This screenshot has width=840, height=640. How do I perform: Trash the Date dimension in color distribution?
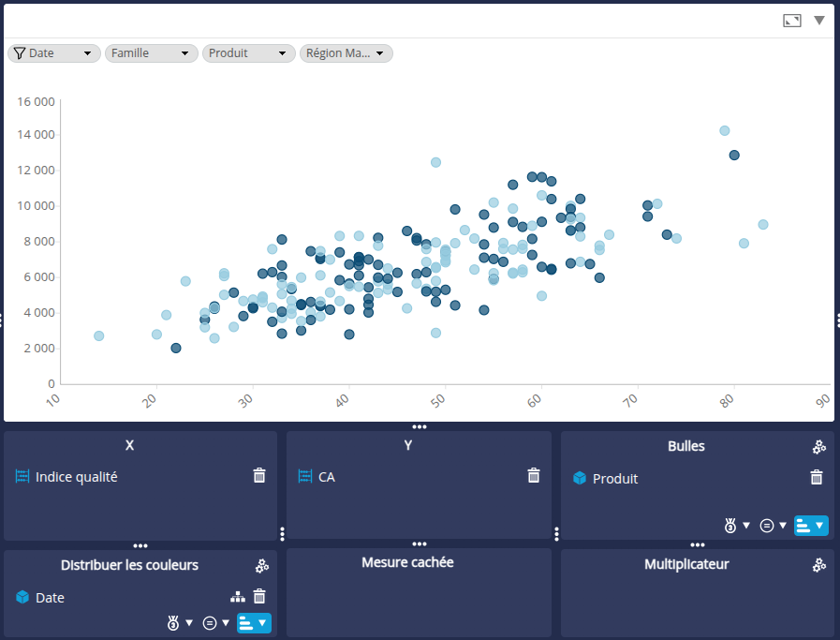click(259, 597)
